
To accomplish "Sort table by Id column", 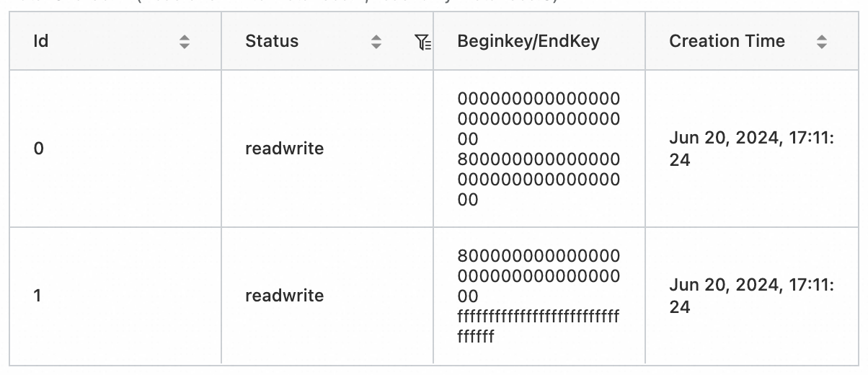I will tap(185, 42).
